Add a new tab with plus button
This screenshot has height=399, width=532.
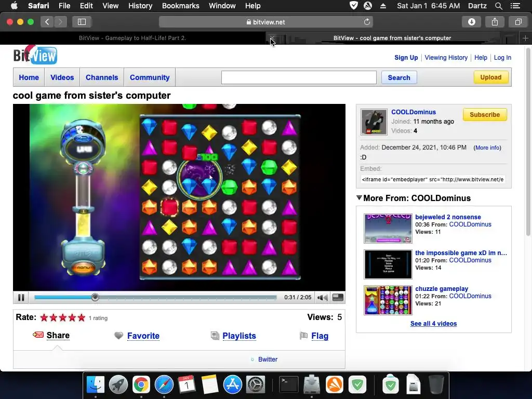tap(525, 38)
